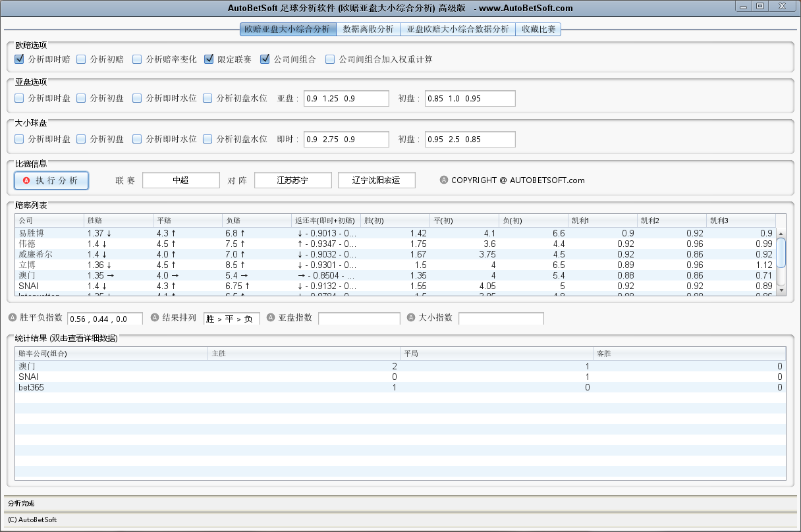Click 主胜 column header in results
The image size is (801, 532).
click(x=304, y=354)
